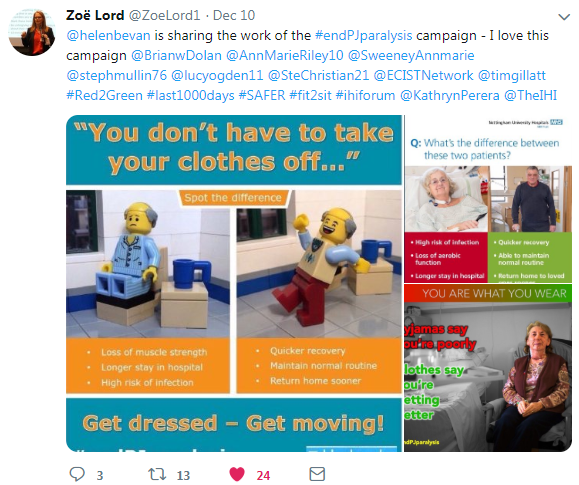Click the reply speech bubble icon
This screenshot has height=485, width=579.
pyautogui.click(x=77, y=474)
